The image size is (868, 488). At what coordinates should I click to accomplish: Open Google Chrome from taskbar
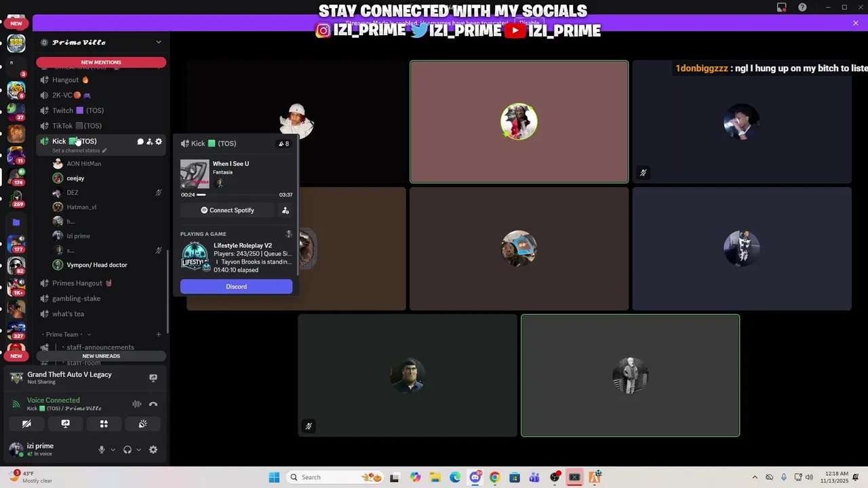point(494,477)
